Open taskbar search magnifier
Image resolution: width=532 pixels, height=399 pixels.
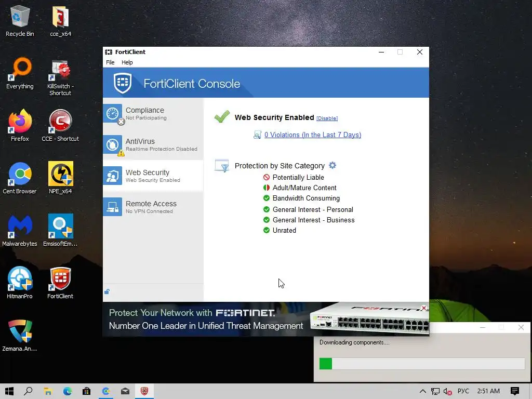coord(28,391)
